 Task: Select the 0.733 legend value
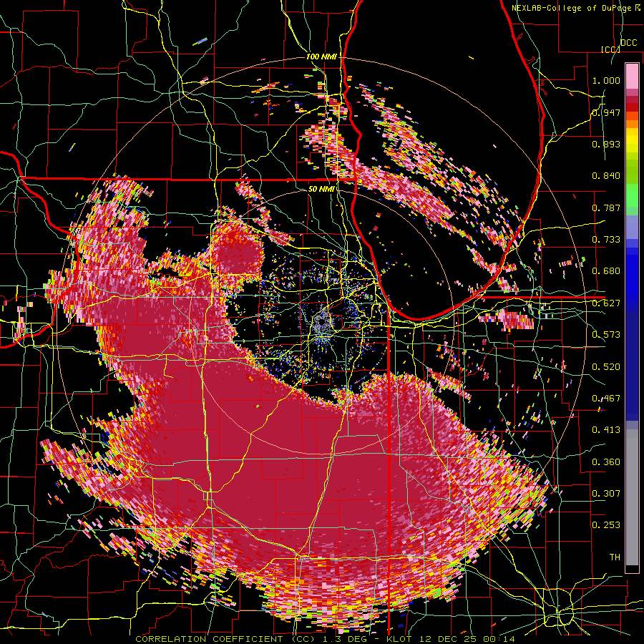tap(606, 240)
